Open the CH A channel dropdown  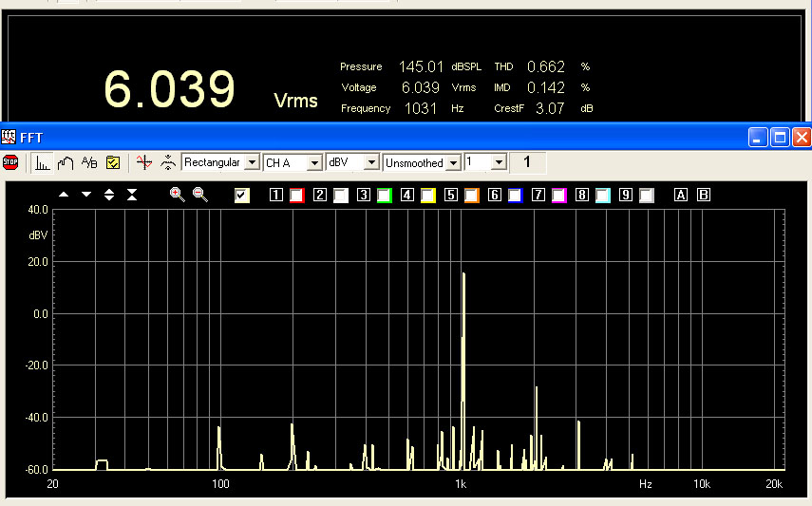(314, 162)
